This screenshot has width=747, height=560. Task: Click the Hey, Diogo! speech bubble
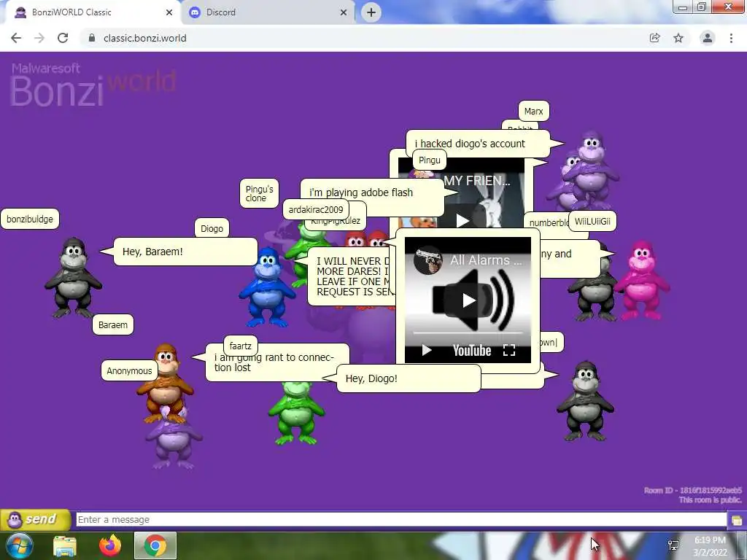409,378
